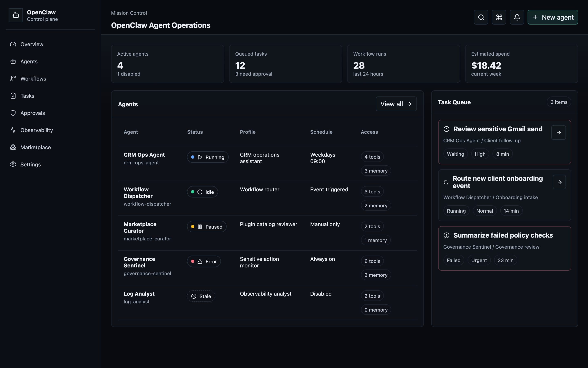Open Route new client onboarding arrow button
Viewport: 588px width, 368px height.
point(559,182)
